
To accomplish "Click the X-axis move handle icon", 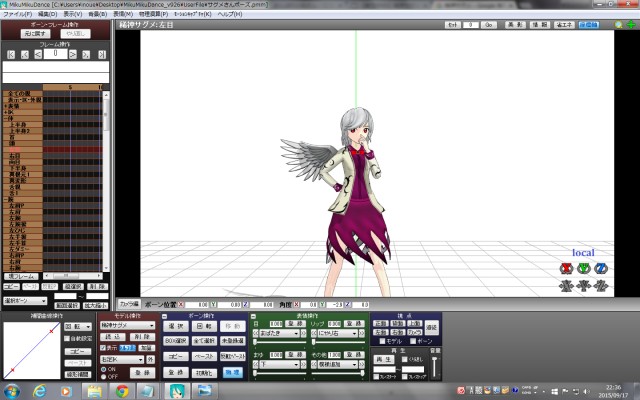I will 567,286.
